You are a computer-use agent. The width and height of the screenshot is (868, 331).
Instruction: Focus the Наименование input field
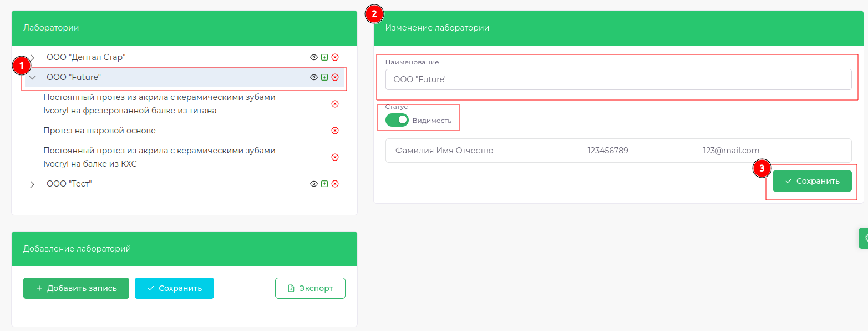[x=618, y=79]
